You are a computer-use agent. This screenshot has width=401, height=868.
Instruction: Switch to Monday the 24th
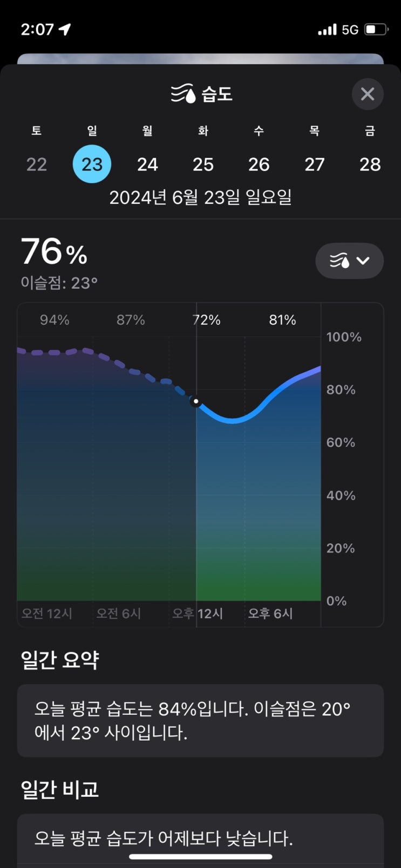[x=147, y=164]
